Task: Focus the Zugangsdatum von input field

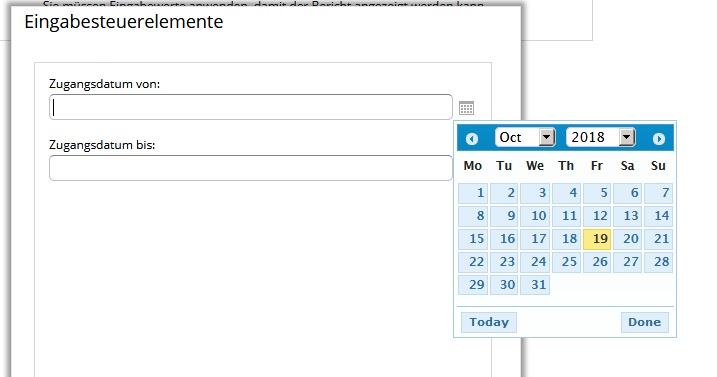Action: (251, 107)
